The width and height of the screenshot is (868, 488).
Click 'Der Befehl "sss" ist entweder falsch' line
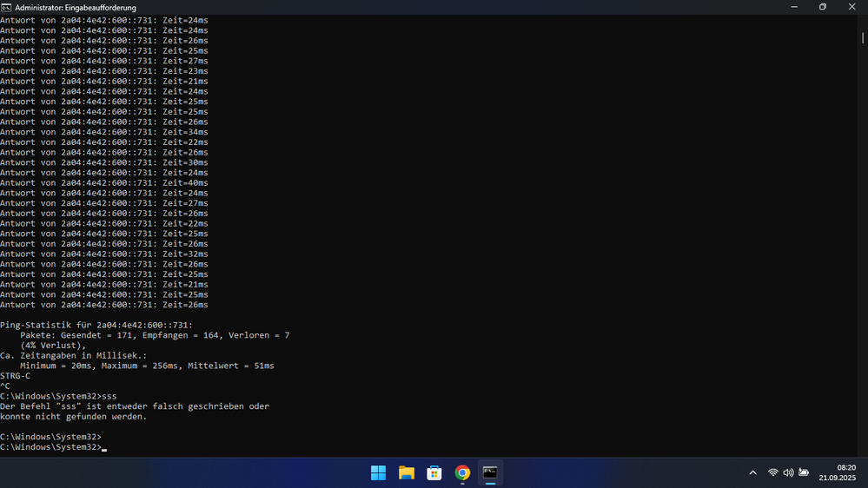(135, 406)
